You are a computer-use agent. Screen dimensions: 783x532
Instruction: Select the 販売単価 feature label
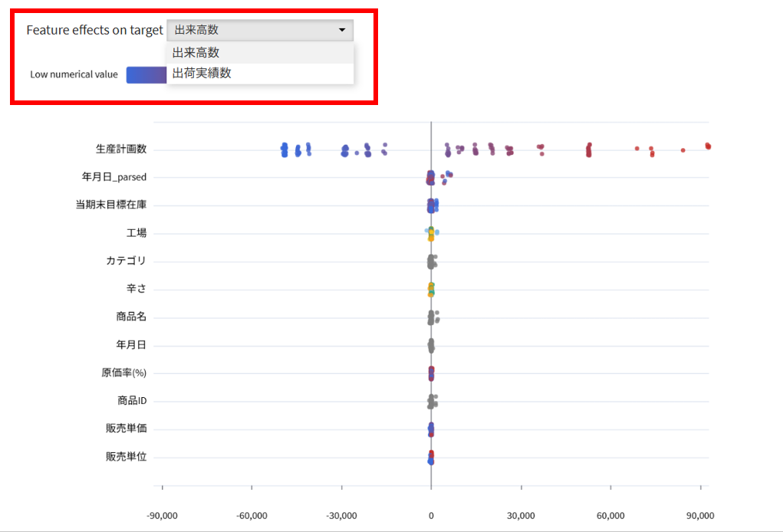pos(127,429)
